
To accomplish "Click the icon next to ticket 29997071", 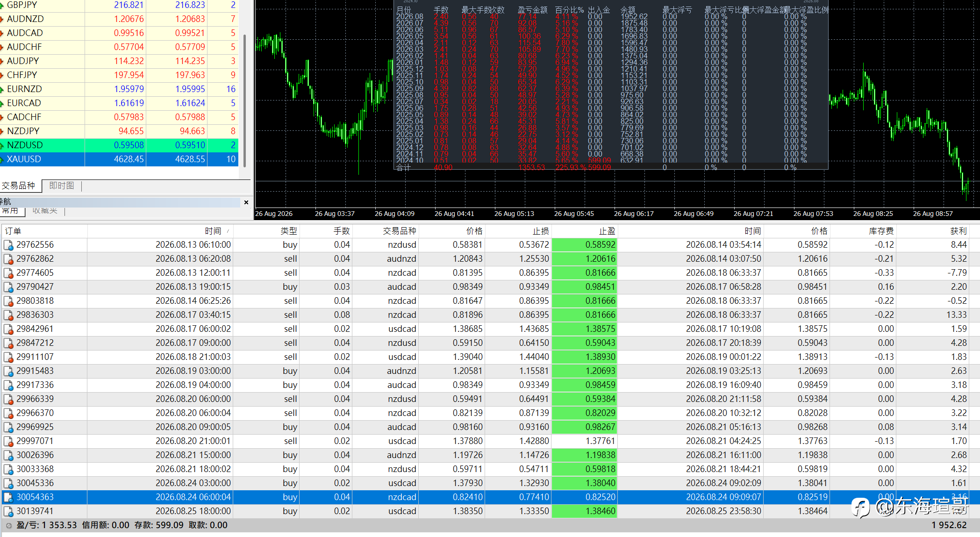I will [x=8, y=441].
